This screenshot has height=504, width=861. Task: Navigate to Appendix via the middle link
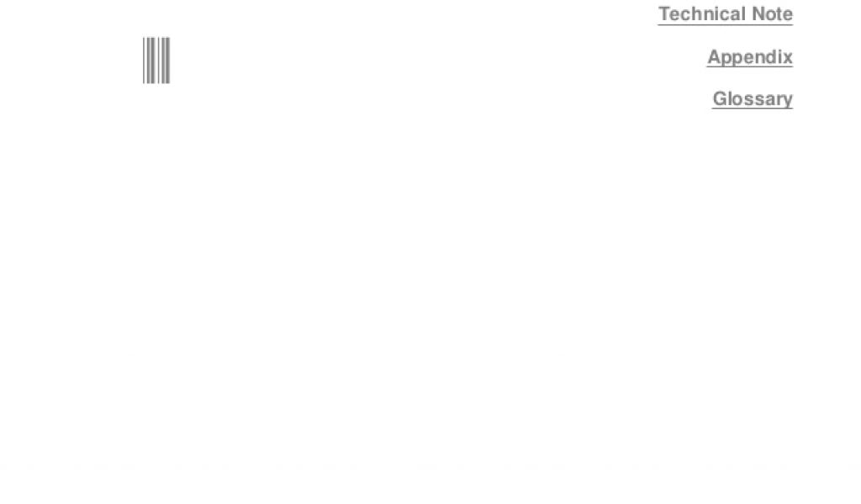(749, 57)
